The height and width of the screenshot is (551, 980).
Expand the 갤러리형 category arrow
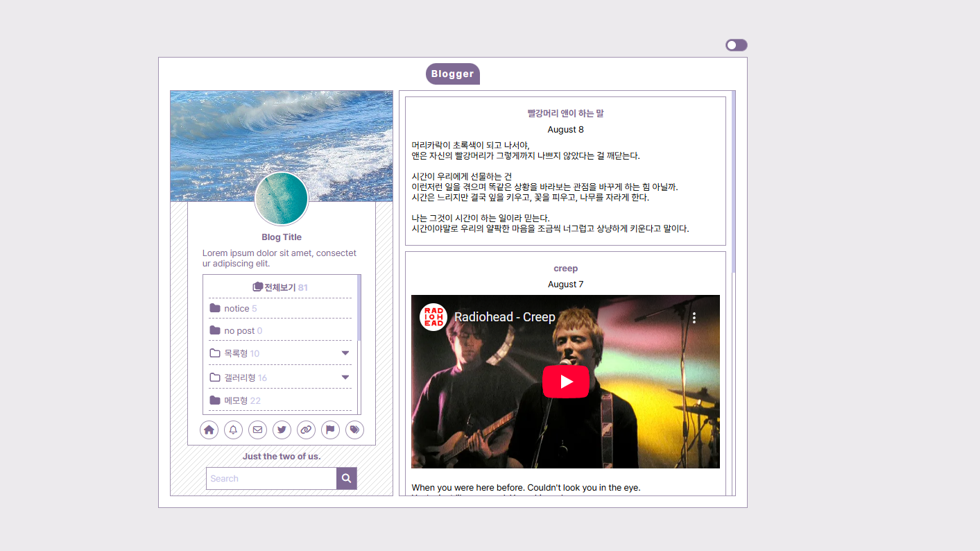coord(345,378)
